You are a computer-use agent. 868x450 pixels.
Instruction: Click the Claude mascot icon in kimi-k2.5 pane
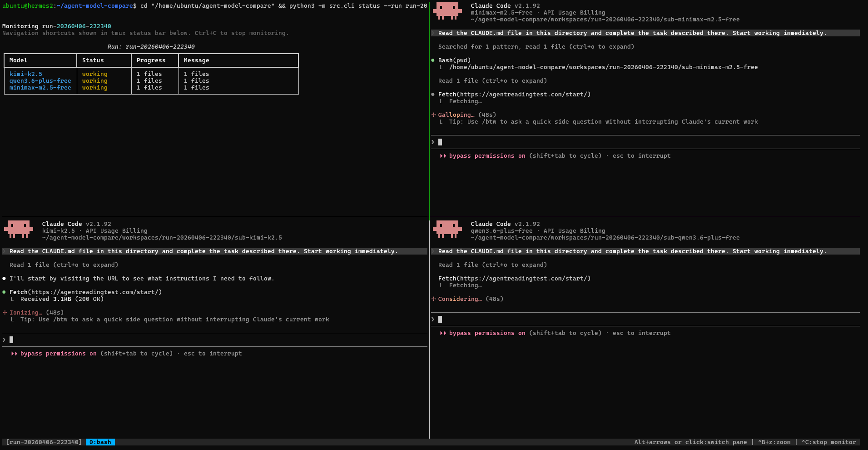[x=19, y=229]
